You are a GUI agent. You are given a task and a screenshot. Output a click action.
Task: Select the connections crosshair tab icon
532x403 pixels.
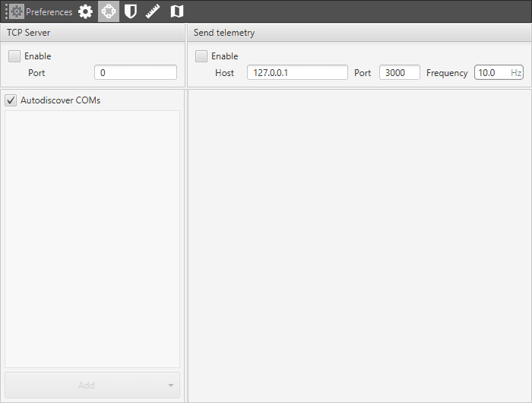(x=109, y=11)
